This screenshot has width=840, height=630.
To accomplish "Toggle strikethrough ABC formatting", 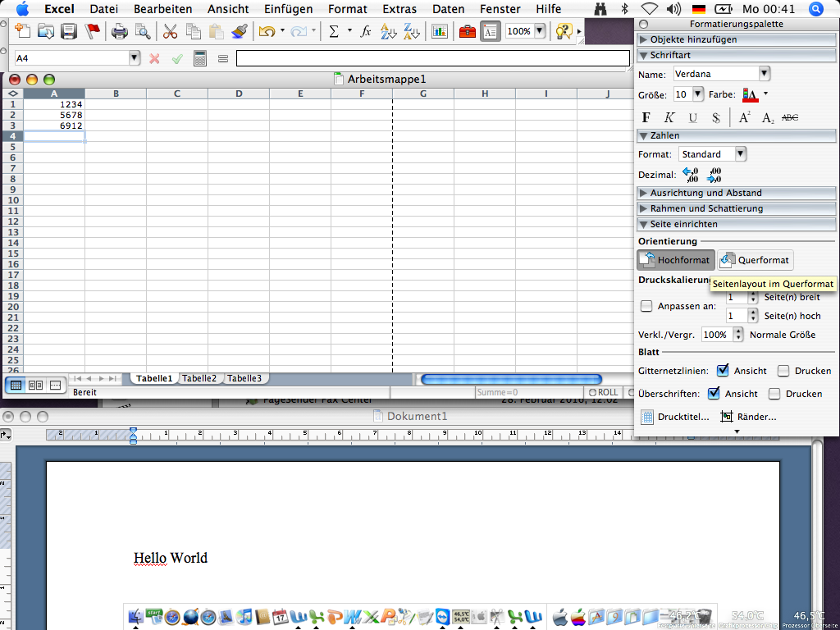I will (x=790, y=117).
